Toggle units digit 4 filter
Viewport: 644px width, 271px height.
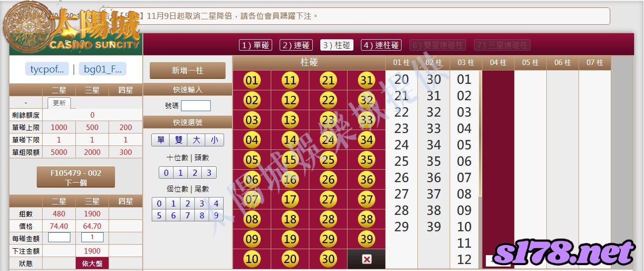click(x=216, y=203)
